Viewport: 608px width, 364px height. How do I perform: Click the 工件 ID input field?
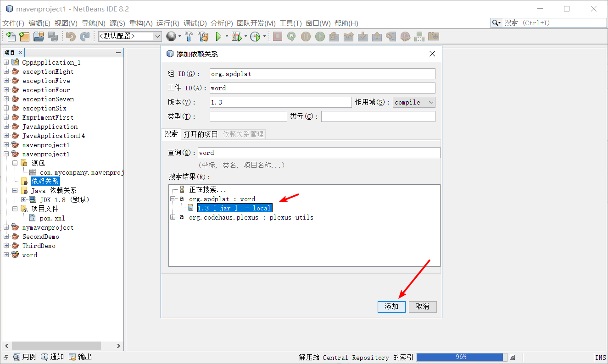coord(322,88)
